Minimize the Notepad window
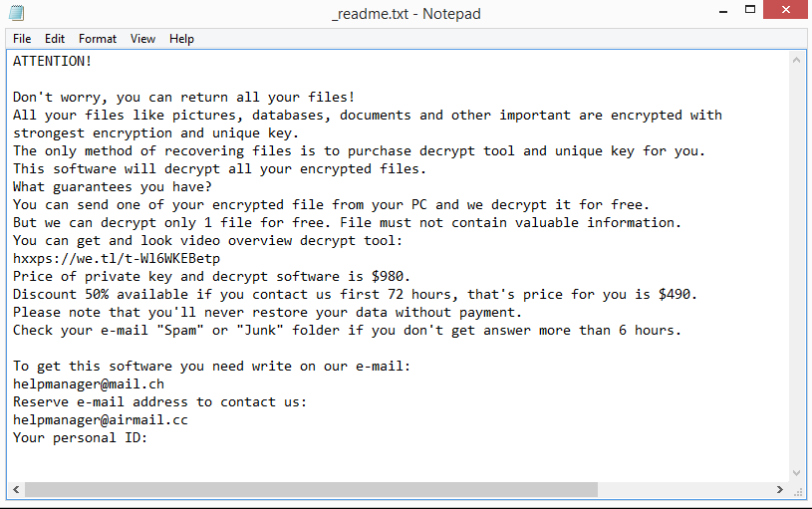The height and width of the screenshot is (509, 812). [723, 11]
